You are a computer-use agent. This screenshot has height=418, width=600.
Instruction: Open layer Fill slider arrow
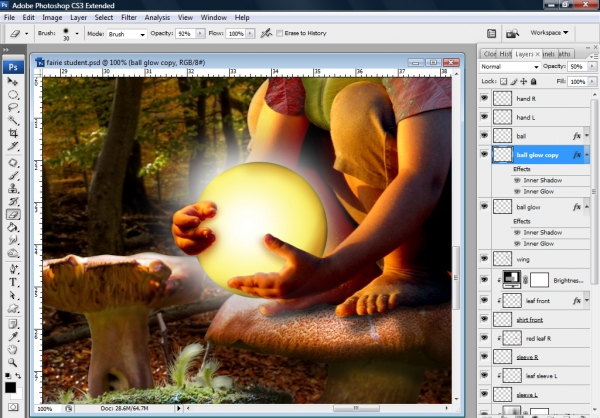592,81
